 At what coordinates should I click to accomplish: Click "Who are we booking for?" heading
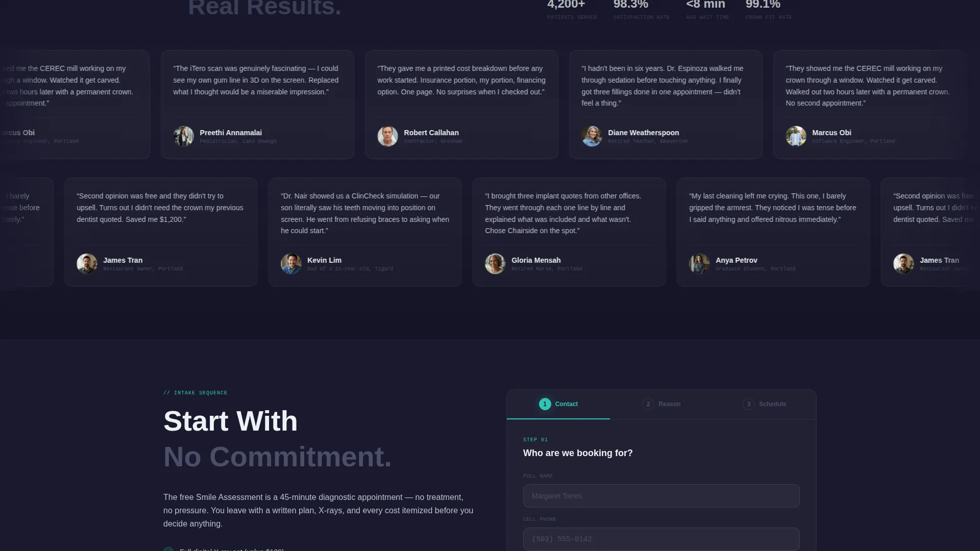578,453
